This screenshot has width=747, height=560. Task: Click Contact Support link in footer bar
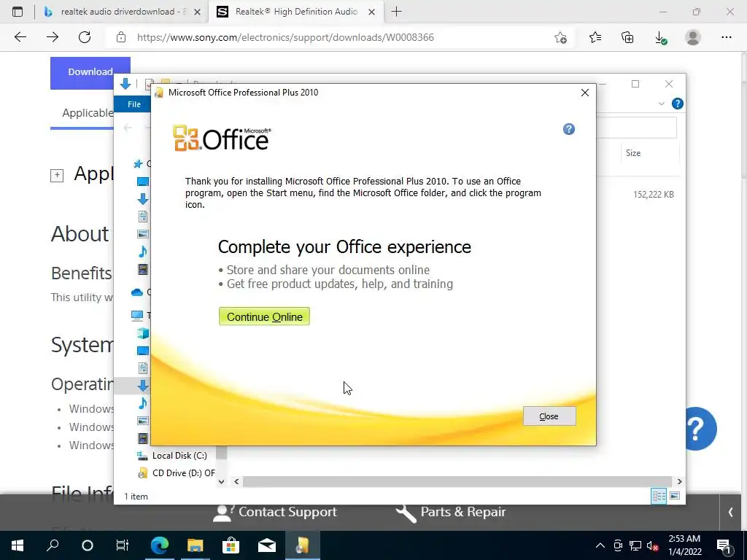[275, 513]
